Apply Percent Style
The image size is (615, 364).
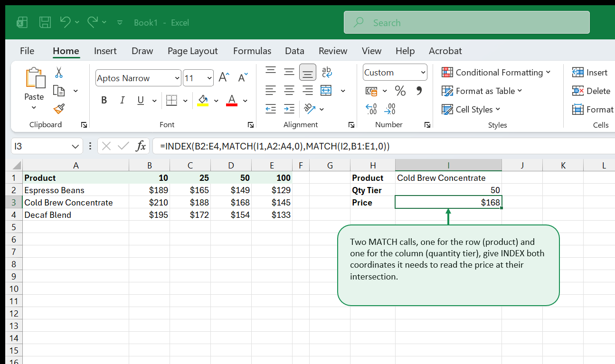[x=400, y=91]
